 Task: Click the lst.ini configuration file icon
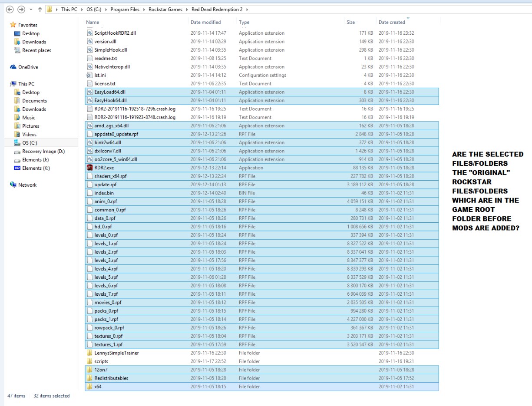[x=89, y=75]
